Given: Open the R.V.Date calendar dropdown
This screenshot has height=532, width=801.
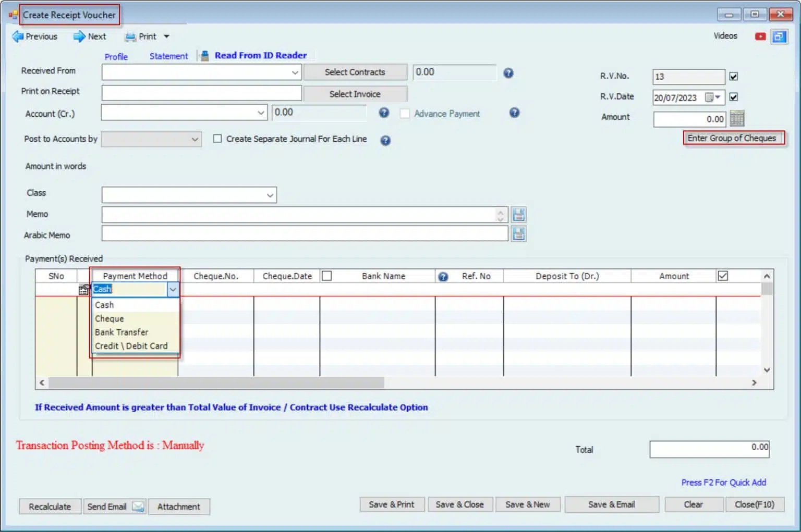Looking at the screenshot, I should click(x=718, y=97).
